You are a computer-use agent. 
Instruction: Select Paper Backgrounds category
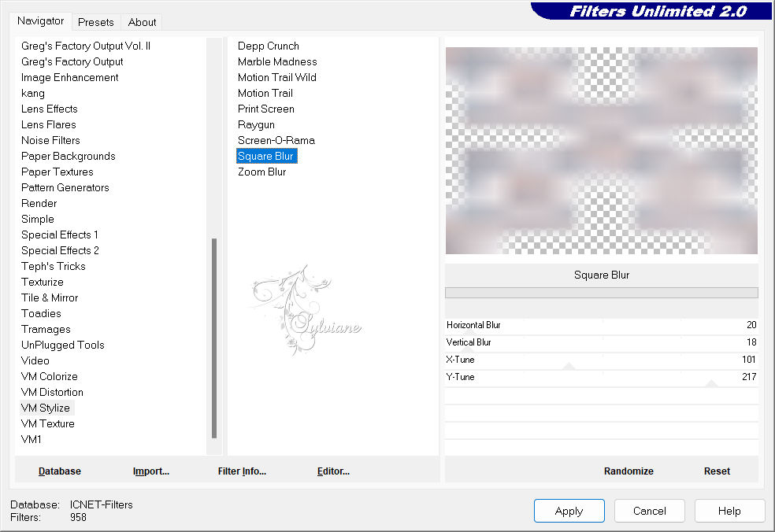pyautogui.click(x=69, y=156)
